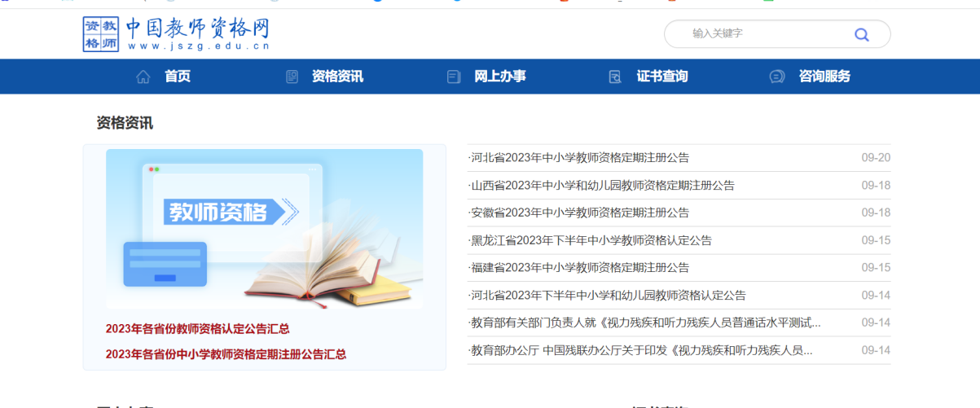Open 教育部办公厅 中国残联办公厅 notice link
The height and width of the screenshot is (408, 980).
tap(641, 350)
